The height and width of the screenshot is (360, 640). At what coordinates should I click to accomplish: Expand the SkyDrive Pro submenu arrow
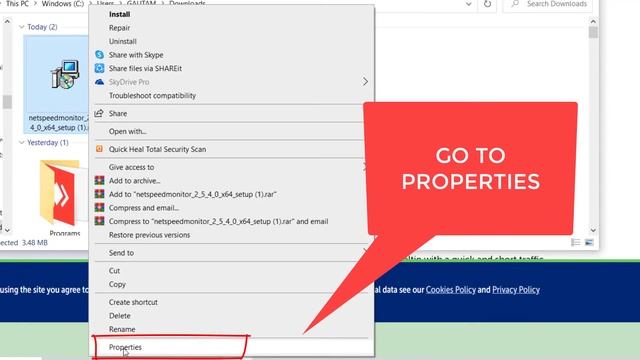coord(365,82)
